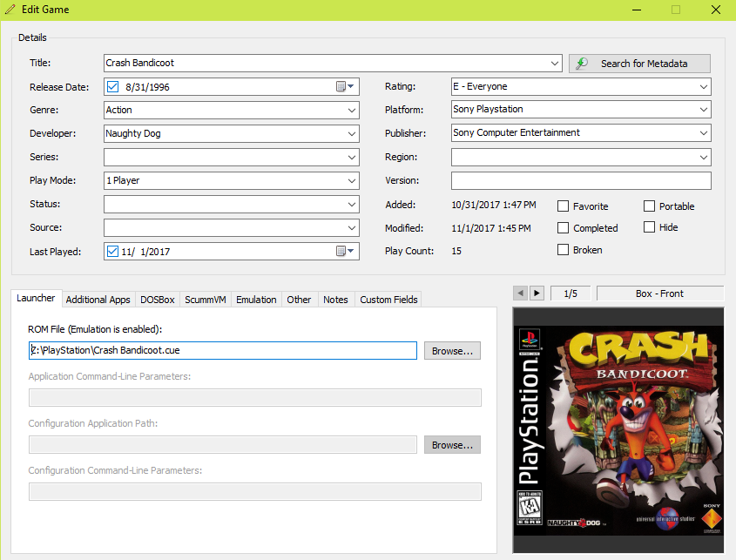Switch to the Launcher tab
The image size is (736, 560).
pos(36,298)
